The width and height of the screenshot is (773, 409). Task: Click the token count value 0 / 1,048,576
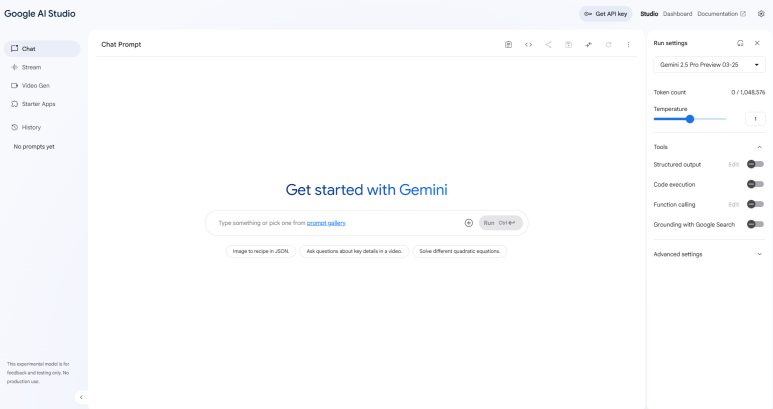tap(748, 92)
